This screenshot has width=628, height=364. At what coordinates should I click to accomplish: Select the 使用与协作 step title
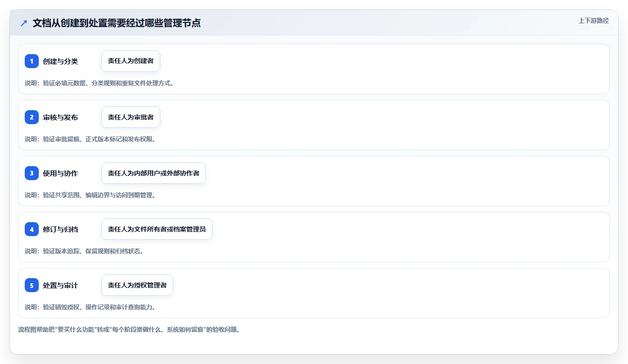coord(60,173)
